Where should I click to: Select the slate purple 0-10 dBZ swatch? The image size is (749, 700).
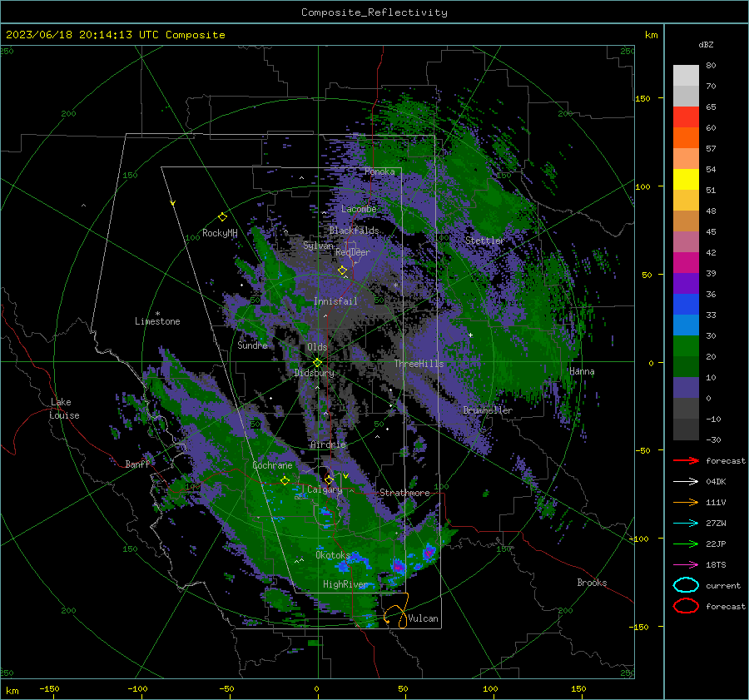point(686,388)
